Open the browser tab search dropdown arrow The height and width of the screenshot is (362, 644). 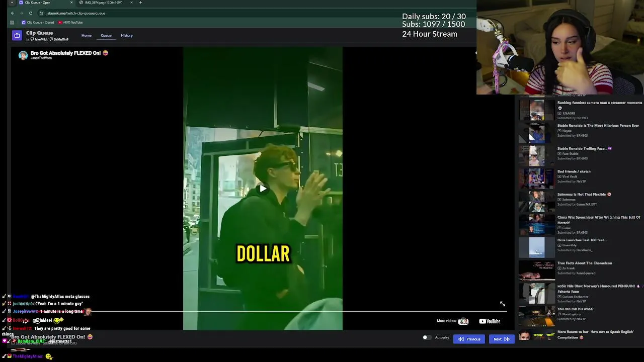click(12, 3)
